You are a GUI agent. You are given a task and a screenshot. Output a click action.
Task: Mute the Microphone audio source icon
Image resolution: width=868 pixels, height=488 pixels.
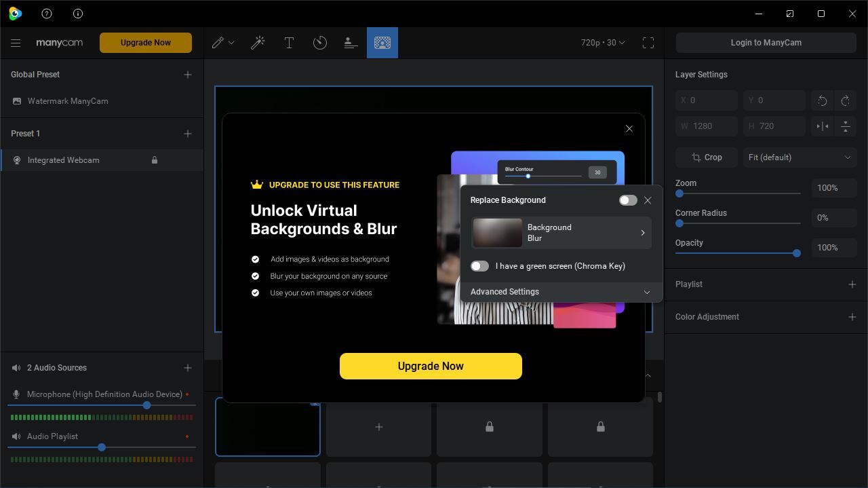click(16, 394)
